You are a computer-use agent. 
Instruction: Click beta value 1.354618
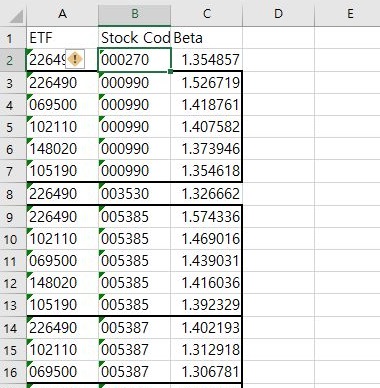click(x=206, y=171)
